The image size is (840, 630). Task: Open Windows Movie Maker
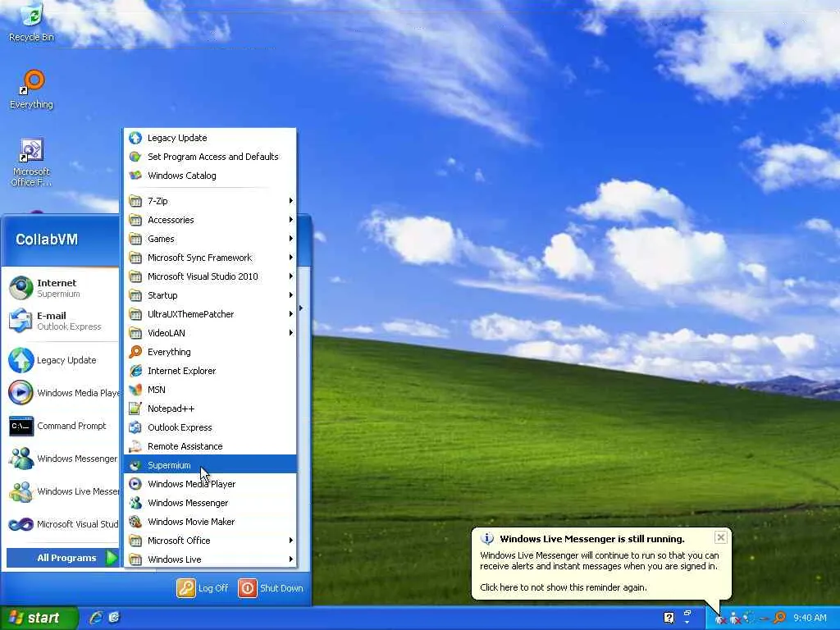209,521
